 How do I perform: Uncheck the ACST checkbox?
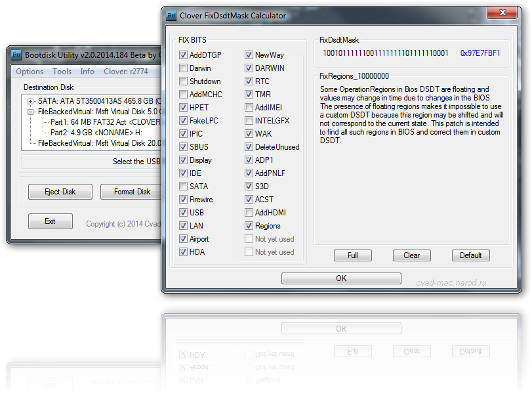(x=249, y=200)
